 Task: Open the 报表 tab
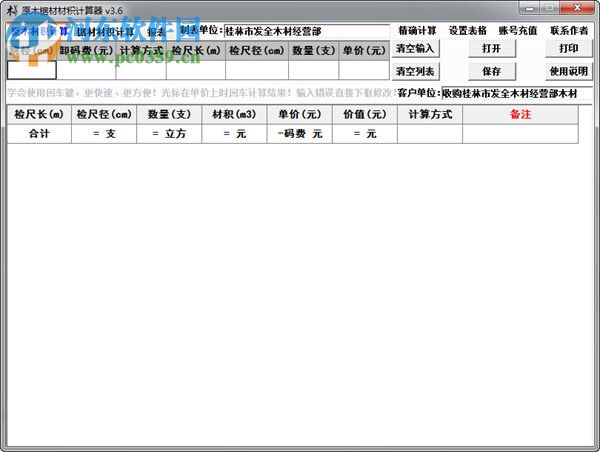click(157, 32)
